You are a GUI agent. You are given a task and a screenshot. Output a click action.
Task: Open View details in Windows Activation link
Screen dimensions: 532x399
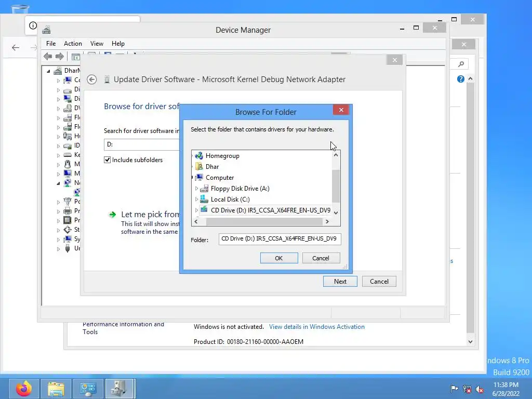point(317,327)
